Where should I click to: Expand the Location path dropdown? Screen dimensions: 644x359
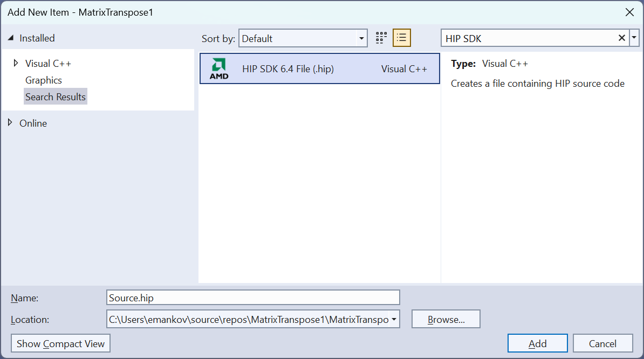tap(394, 320)
